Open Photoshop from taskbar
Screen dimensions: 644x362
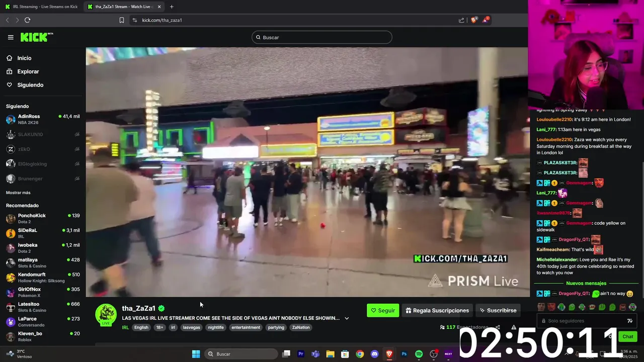(404, 354)
